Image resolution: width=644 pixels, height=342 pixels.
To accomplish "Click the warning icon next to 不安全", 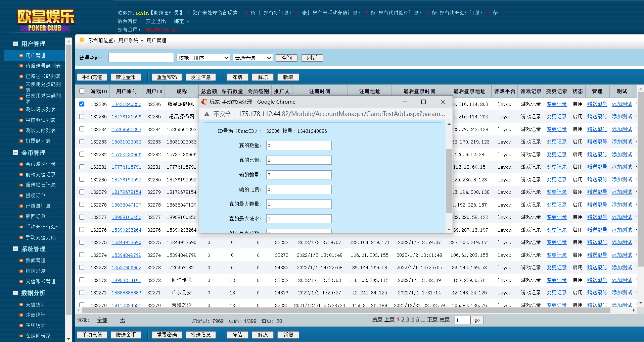I will [x=207, y=114].
